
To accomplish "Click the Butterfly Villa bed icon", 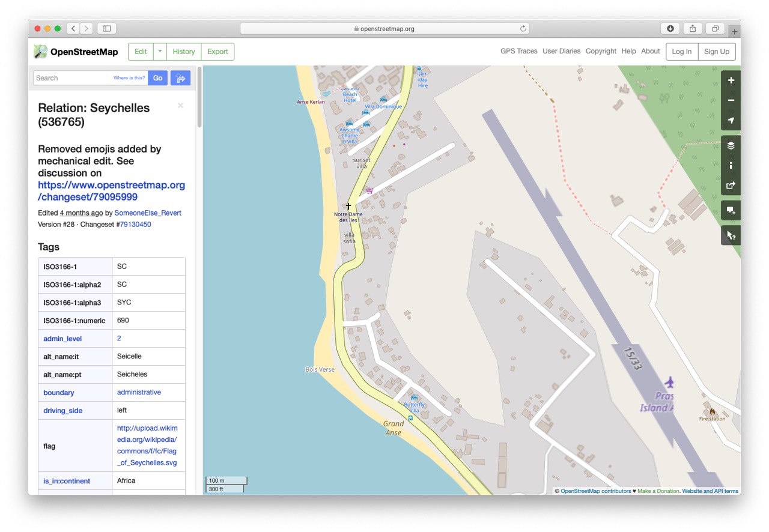I will 414,397.
